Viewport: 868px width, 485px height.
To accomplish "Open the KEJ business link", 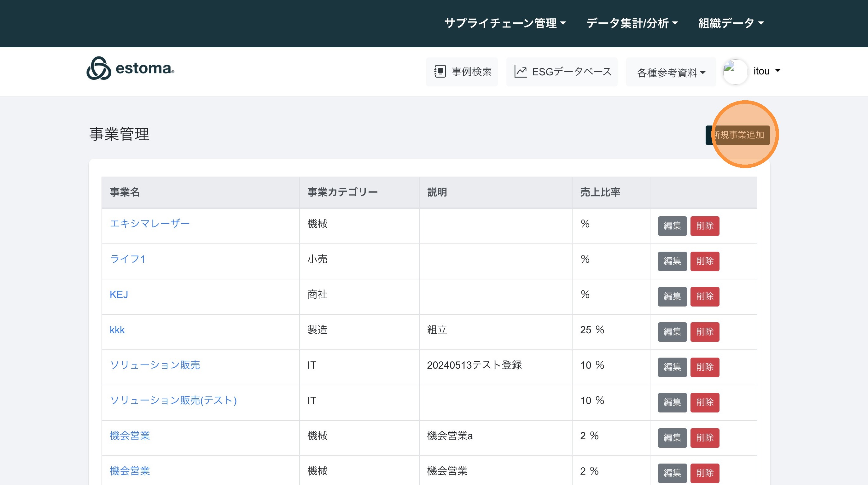I will tap(119, 294).
